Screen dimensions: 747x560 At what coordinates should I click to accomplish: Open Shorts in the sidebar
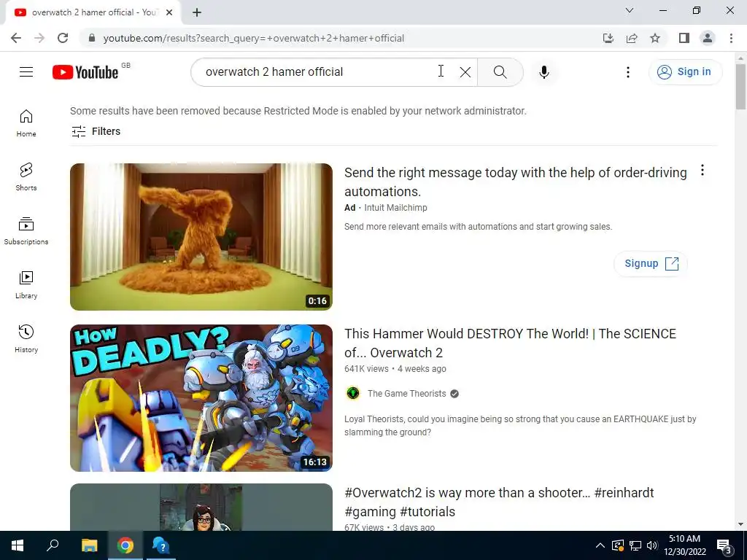(x=26, y=176)
